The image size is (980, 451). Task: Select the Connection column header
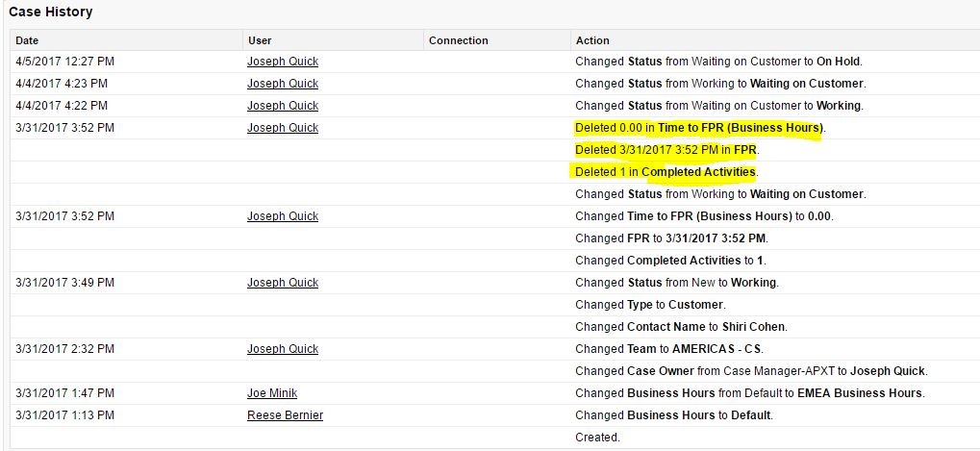coord(458,40)
